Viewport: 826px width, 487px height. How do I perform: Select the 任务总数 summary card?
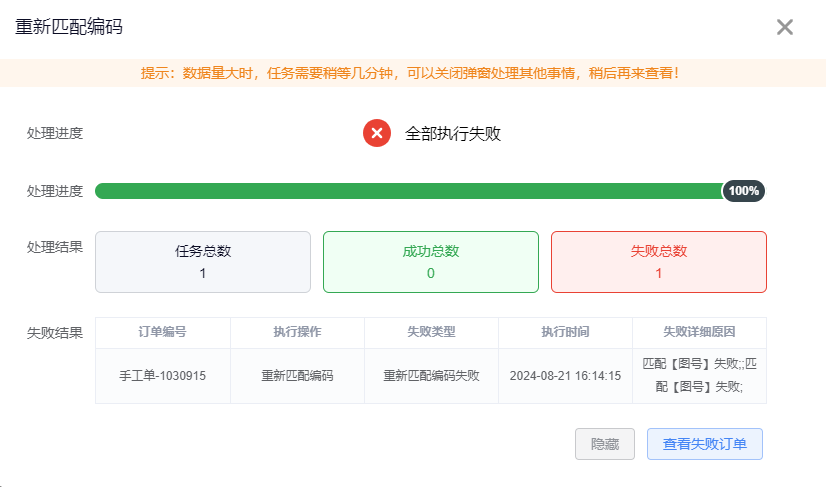click(x=203, y=262)
